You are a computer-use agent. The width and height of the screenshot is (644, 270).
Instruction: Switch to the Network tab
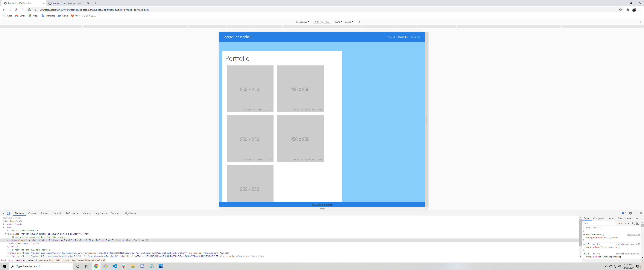(x=57, y=213)
